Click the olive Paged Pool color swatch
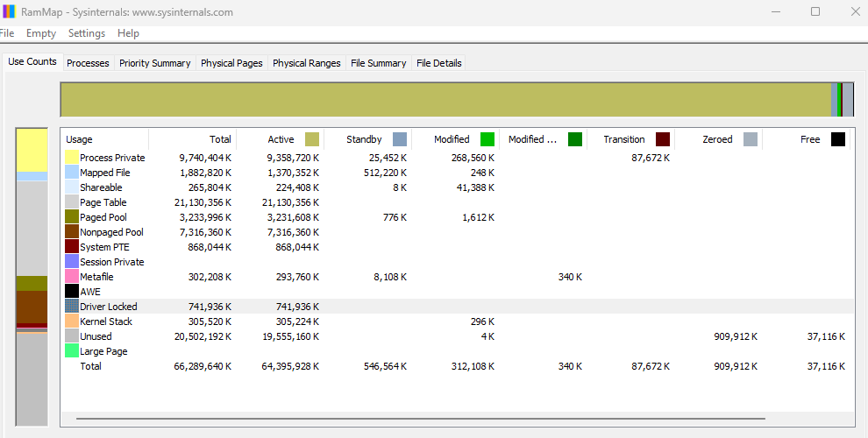 [x=72, y=217]
